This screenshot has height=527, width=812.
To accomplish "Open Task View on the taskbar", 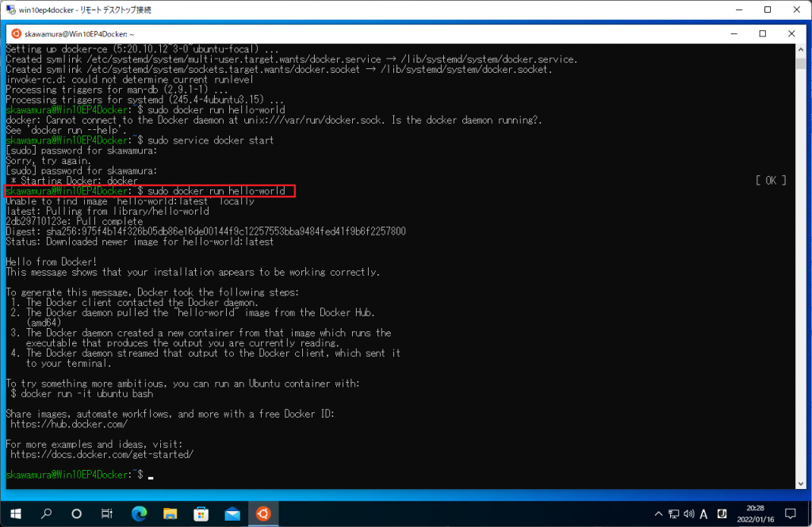I will 108,514.
